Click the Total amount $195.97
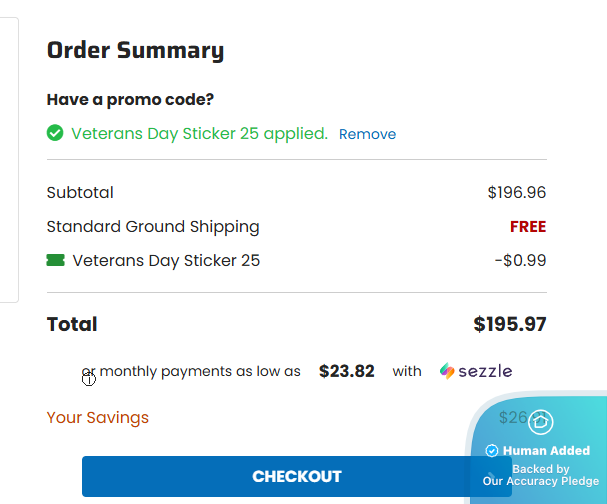 (x=509, y=324)
